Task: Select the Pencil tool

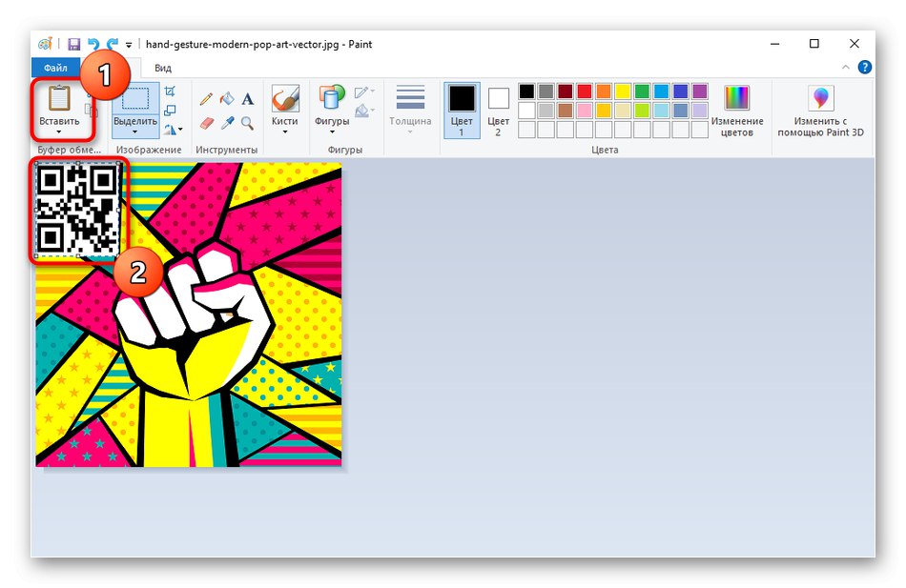Action: [206, 99]
